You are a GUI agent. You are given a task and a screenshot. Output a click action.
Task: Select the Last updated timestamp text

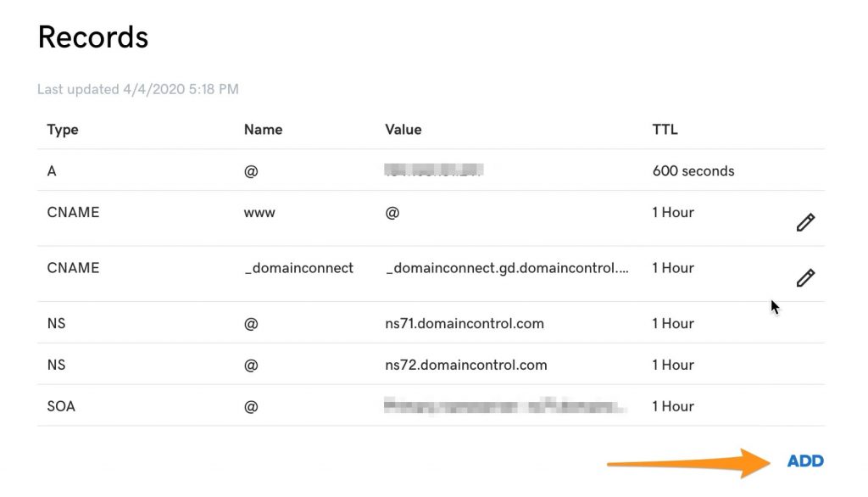(138, 89)
